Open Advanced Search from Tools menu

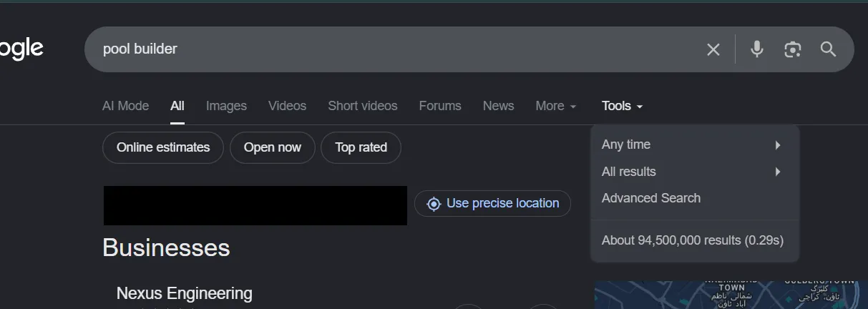(x=651, y=198)
